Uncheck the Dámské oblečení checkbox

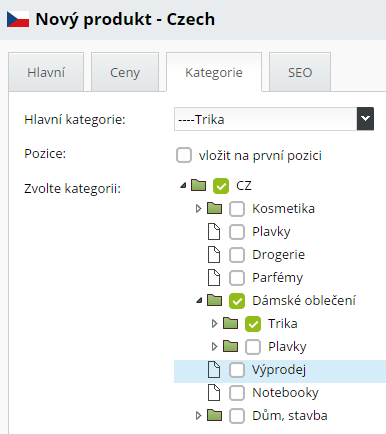pos(237,301)
